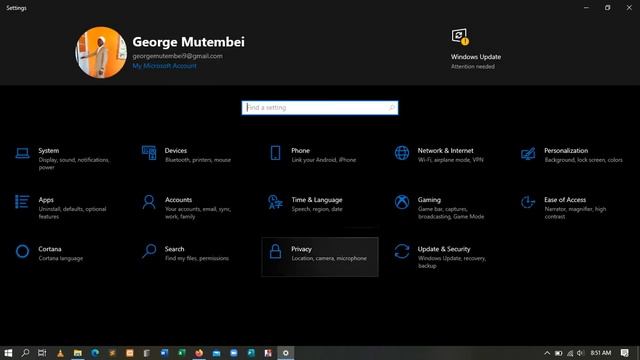Image resolution: width=640 pixels, height=360 pixels.
Task: Open Task View from the taskbar
Action: pyautogui.click(x=42, y=353)
